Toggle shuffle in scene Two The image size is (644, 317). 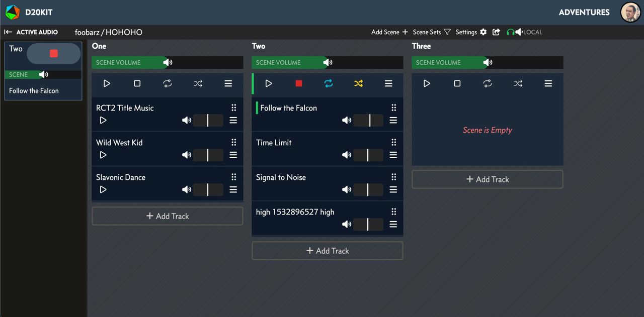point(358,83)
